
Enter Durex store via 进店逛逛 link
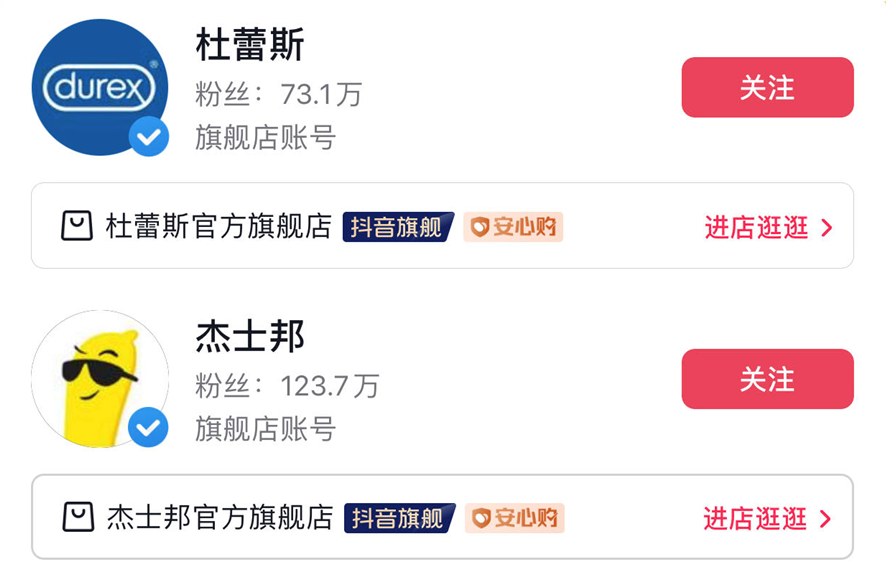(756, 228)
